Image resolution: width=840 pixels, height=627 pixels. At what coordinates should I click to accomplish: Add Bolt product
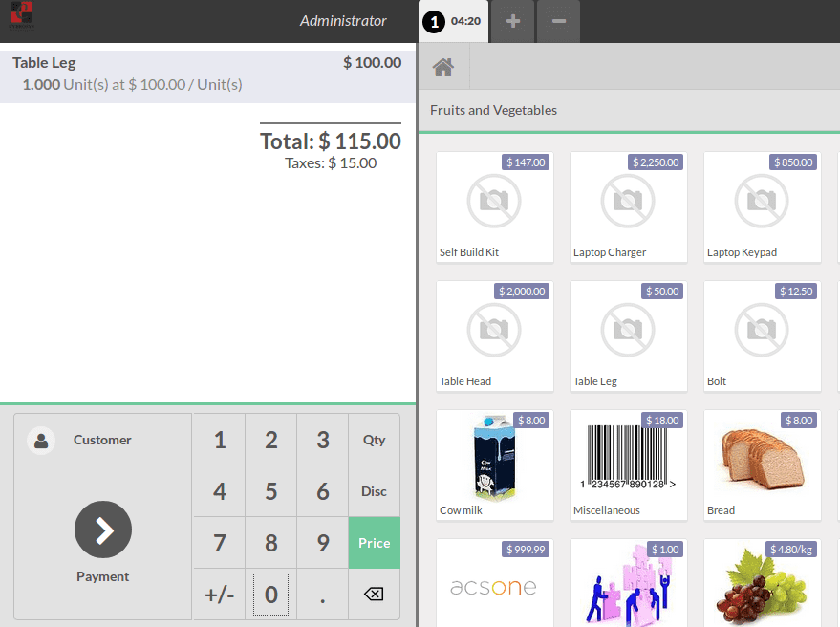[763, 336]
